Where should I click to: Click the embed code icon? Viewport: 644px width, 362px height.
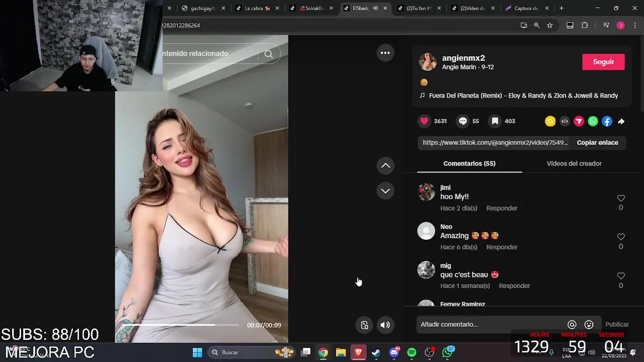(x=565, y=121)
